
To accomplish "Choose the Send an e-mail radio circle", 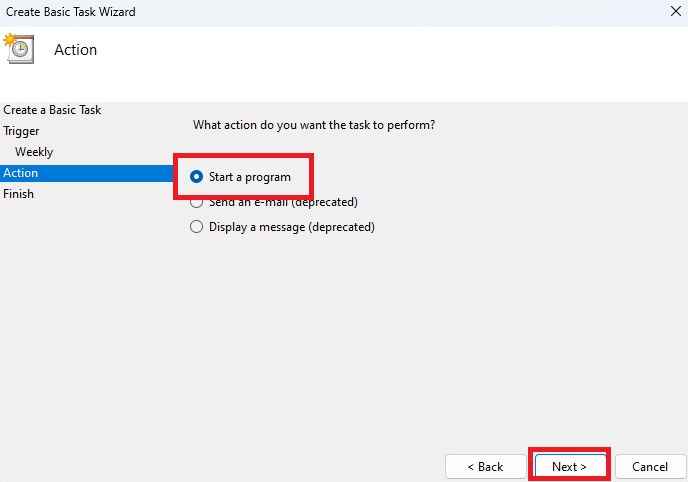I will [x=196, y=202].
